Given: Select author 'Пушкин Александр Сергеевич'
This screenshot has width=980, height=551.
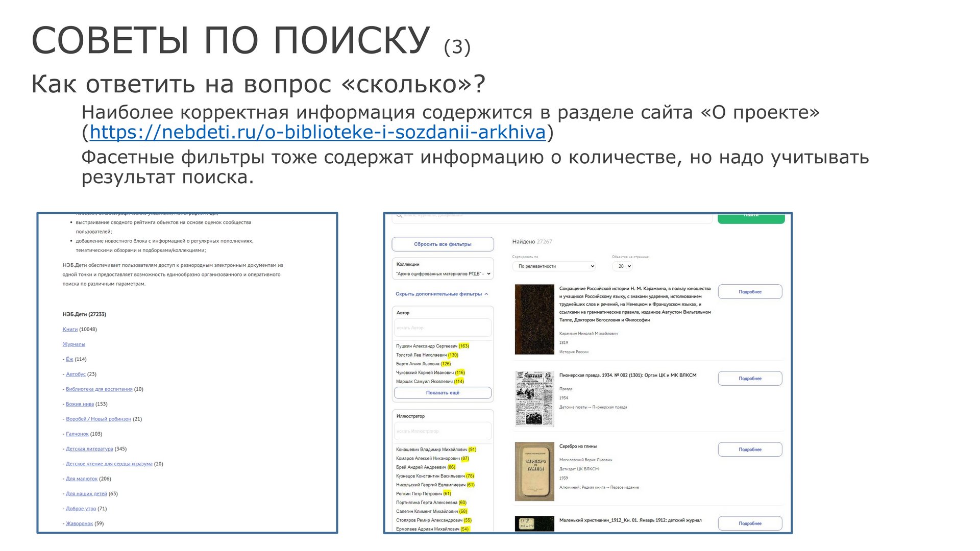Looking at the screenshot, I should point(432,346).
